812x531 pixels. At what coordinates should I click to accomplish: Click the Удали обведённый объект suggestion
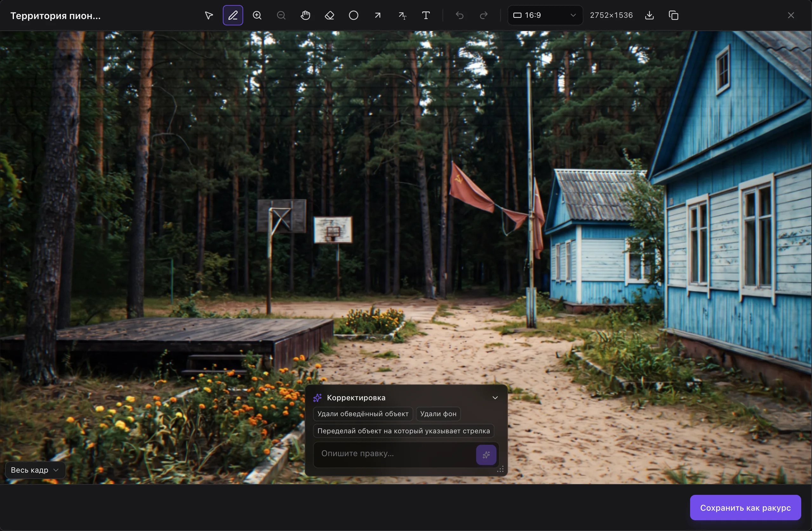coord(363,414)
